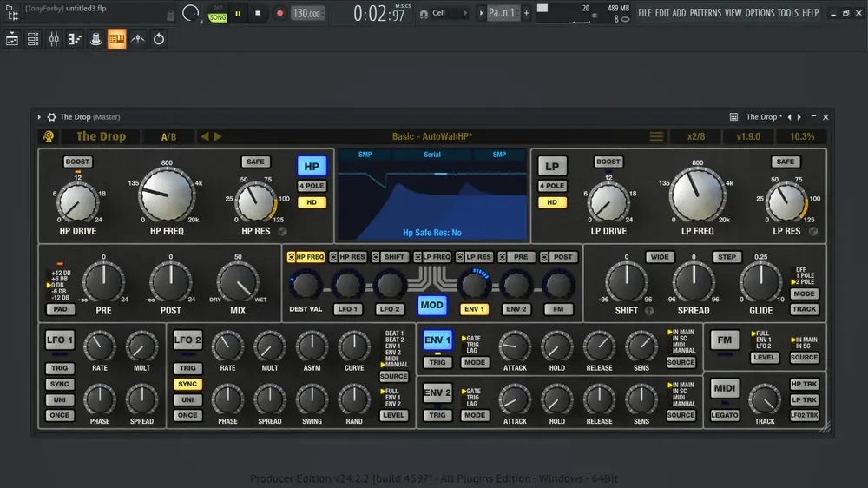The image size is (868, 488).
Task: Open the FILE menu
Action: [644, 13]
